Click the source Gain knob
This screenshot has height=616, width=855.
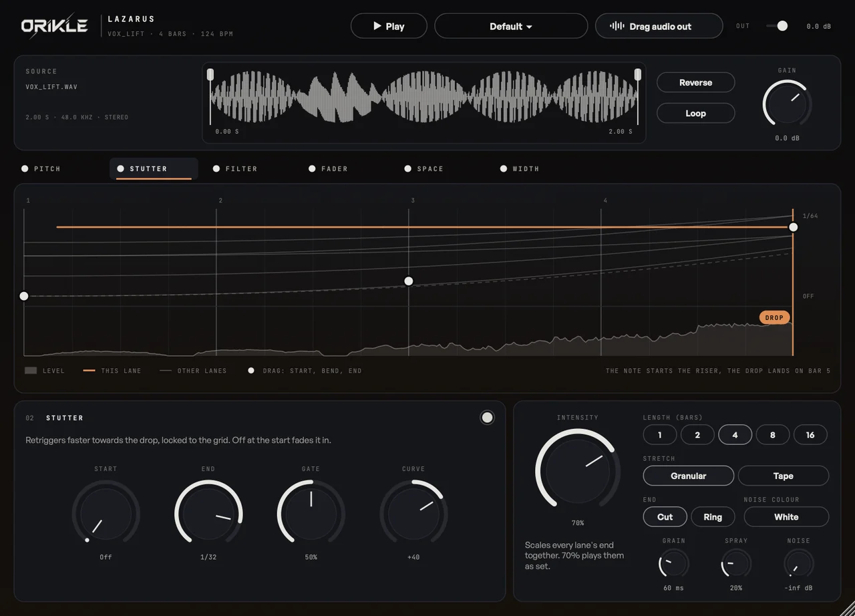787,104
